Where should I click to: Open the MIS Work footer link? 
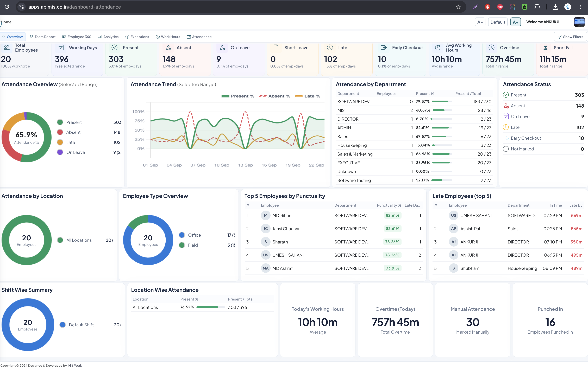tap(75, 365)
